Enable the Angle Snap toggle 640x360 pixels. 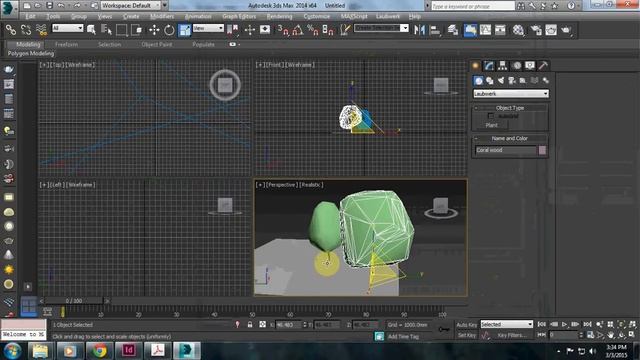(298, 30)
